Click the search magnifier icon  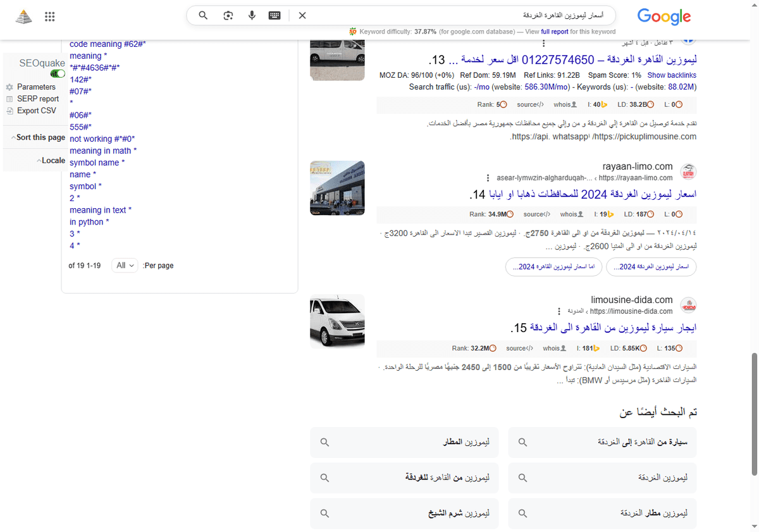pos(202,15)
